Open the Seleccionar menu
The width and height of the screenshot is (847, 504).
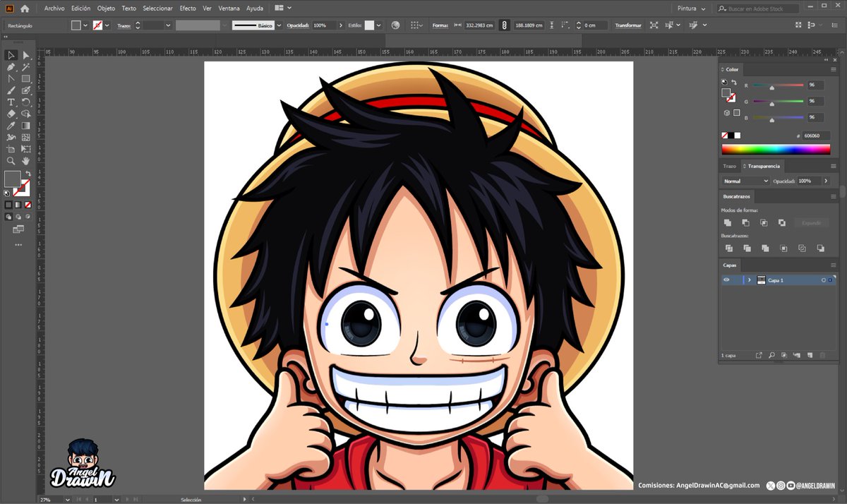[x=157, y=8]
